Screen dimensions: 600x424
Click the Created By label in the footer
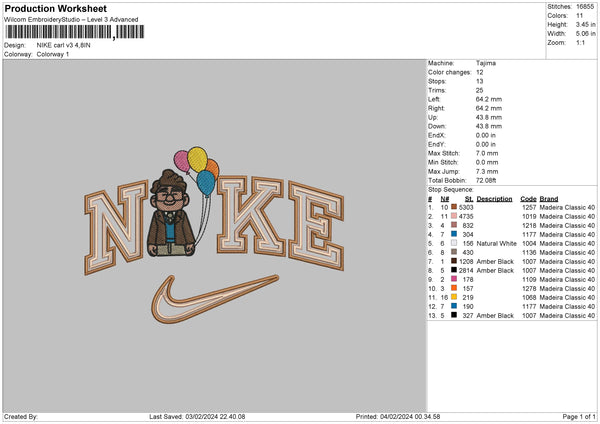click(21, 416)
